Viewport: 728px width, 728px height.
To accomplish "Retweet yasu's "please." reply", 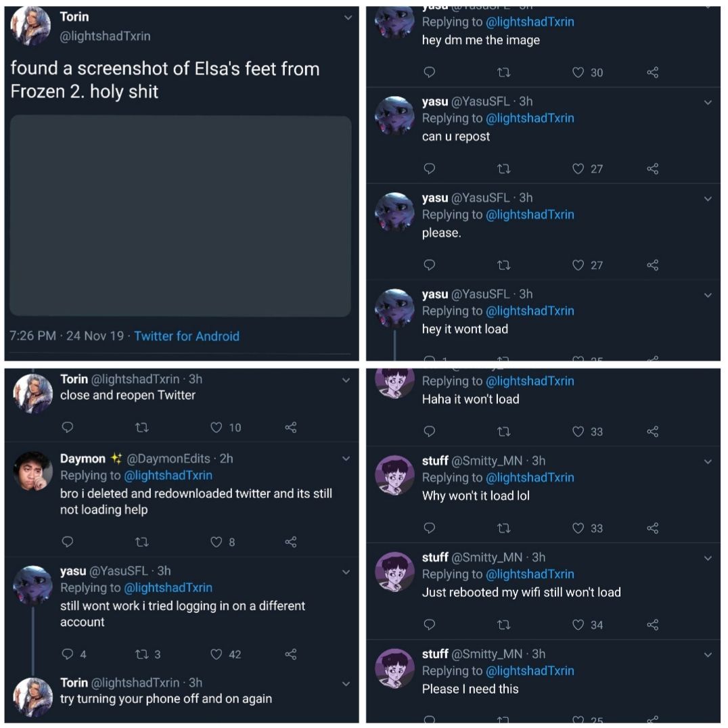I will (x=503, y=265).
